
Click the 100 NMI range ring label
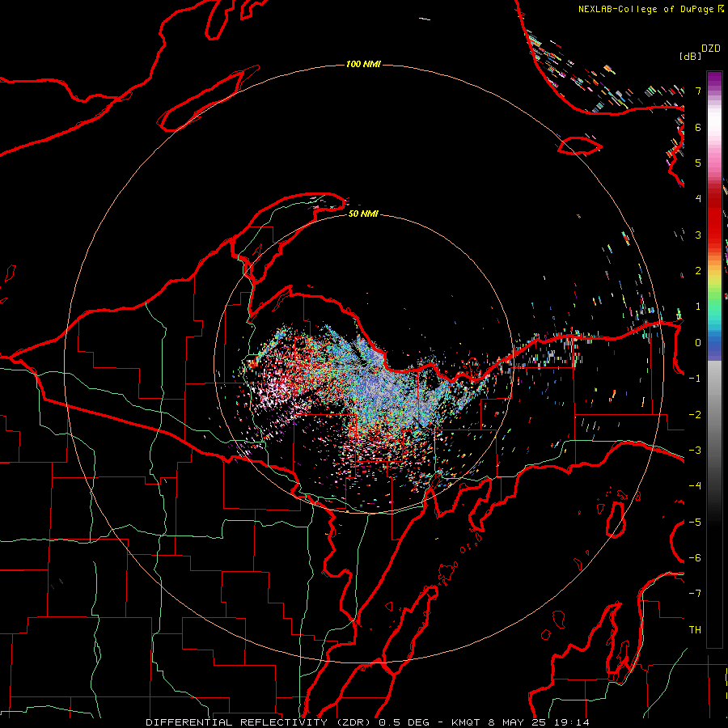(x=363, y=64)
